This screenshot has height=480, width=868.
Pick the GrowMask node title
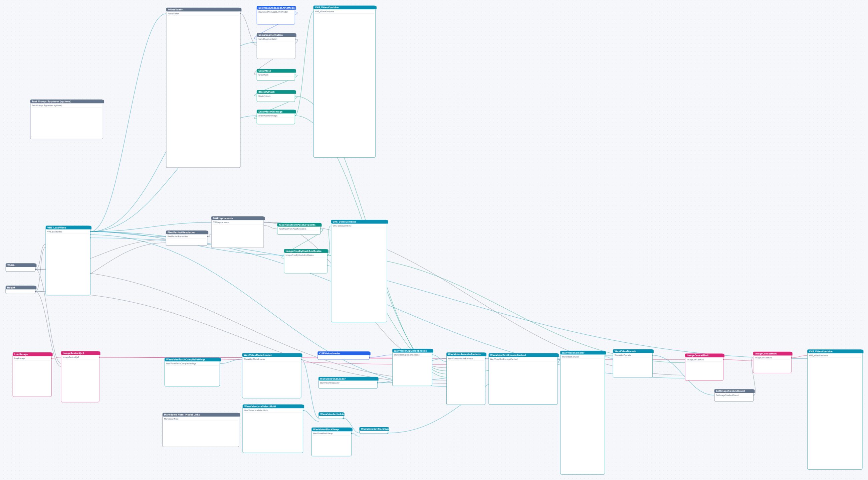pos(276,71)
